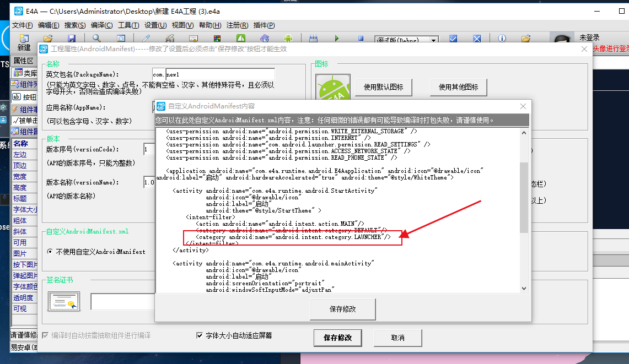Image resolution: width=629 pixels, height=364 pixels.
Task: Click the open folder icon beside 新建
Action: (47, 39)
